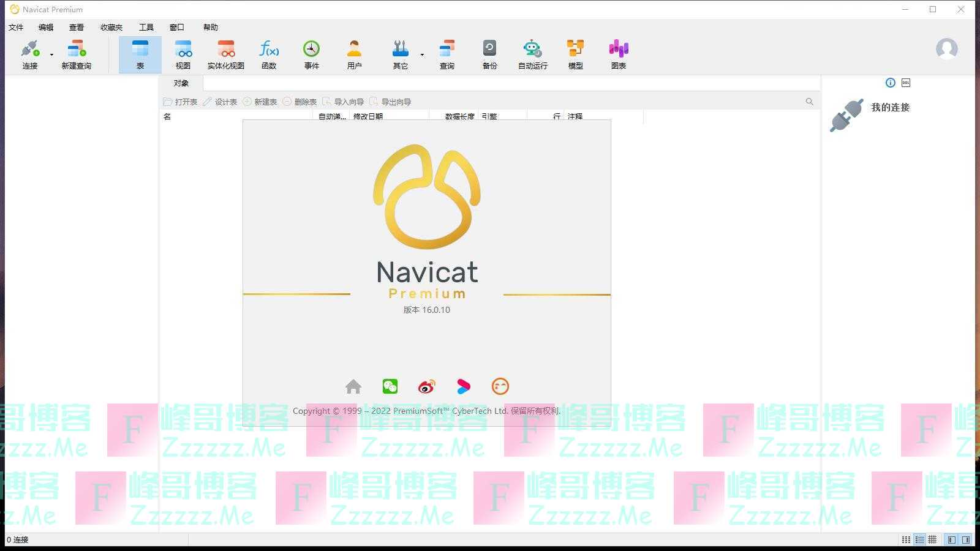Open the Tools (工具) menu

146,27
